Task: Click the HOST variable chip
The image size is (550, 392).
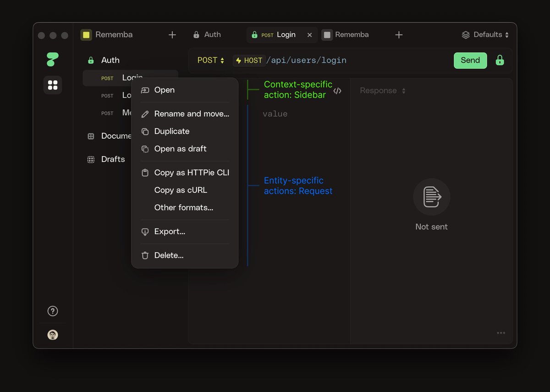Action: 249,60
